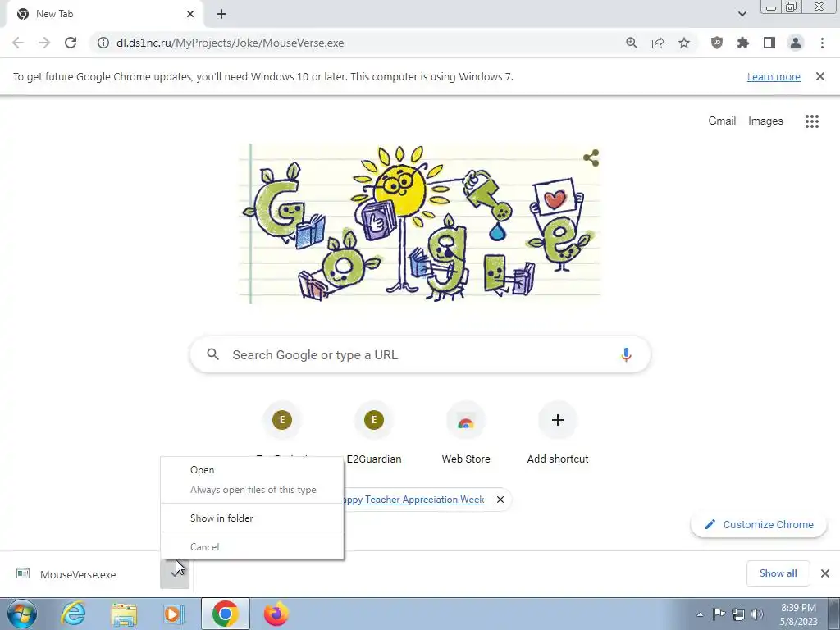This screenshot has width=840, height=630.
Task: Click the address bar URL text
Action: coord(231,43)
